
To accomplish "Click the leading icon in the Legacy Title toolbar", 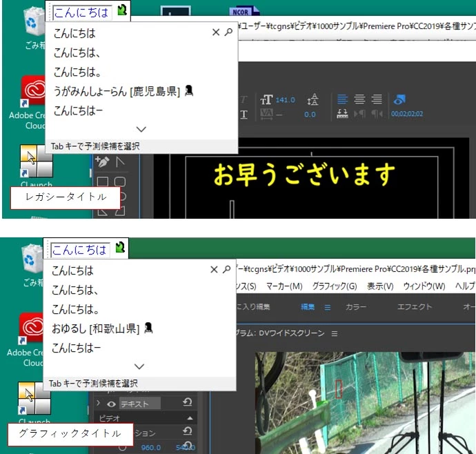I will click(x=313, y=99).
